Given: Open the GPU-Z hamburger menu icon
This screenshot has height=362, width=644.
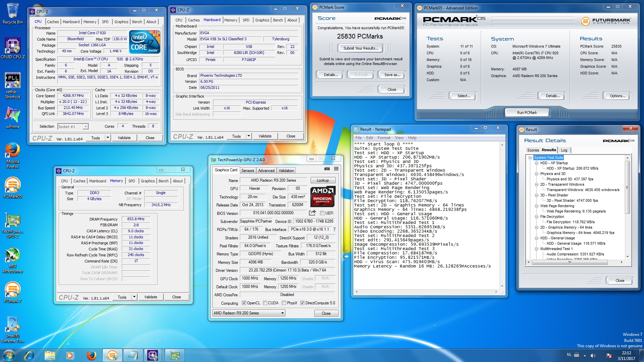Looking at the screenshot, I should (x=336, y=169).
